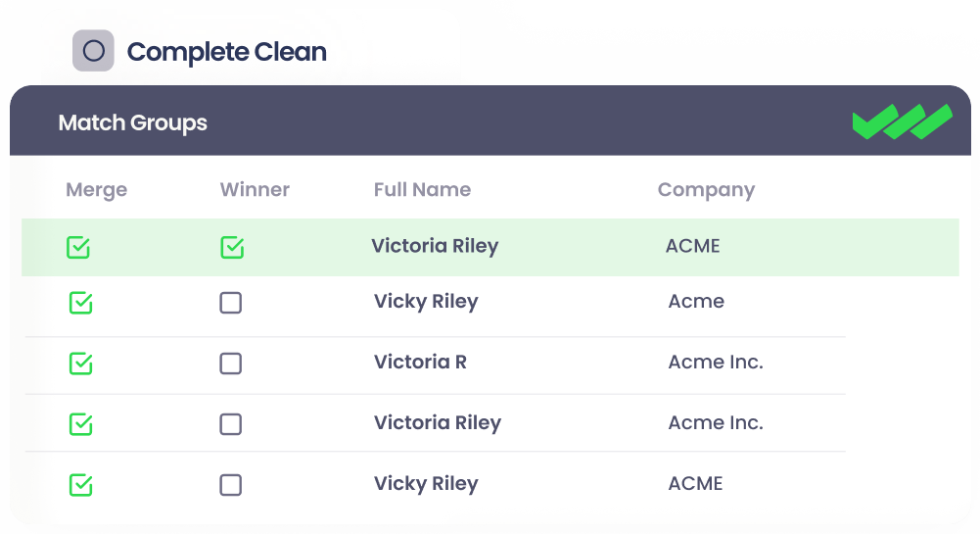Mark Vicky Riley ACME row as Winner
The height and width of the screenshot is (534, 980).
231,485
